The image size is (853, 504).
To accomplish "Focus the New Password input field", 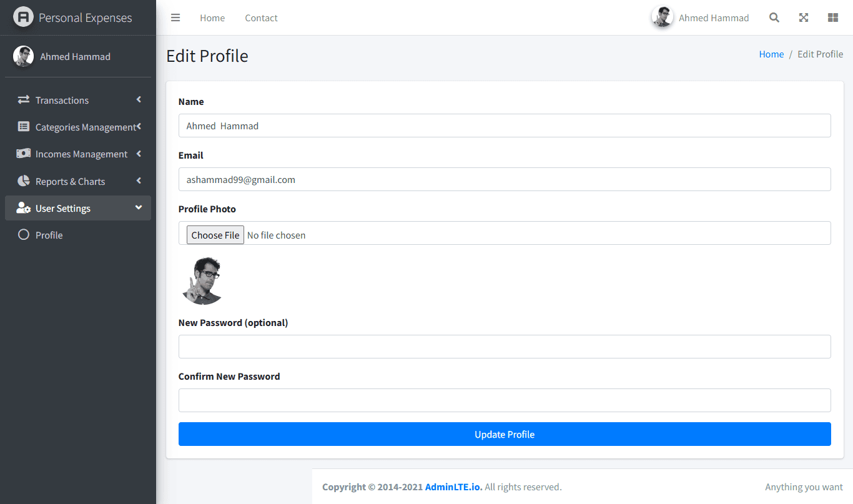I will pos(505,347).
